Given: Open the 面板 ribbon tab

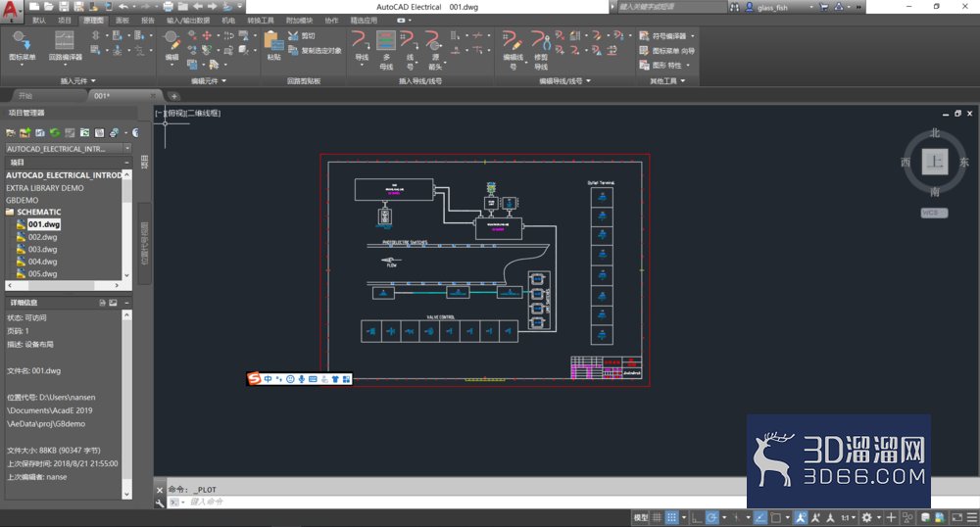Looking at the screenshot, I should pyautogui.click(x=122, y=20).
